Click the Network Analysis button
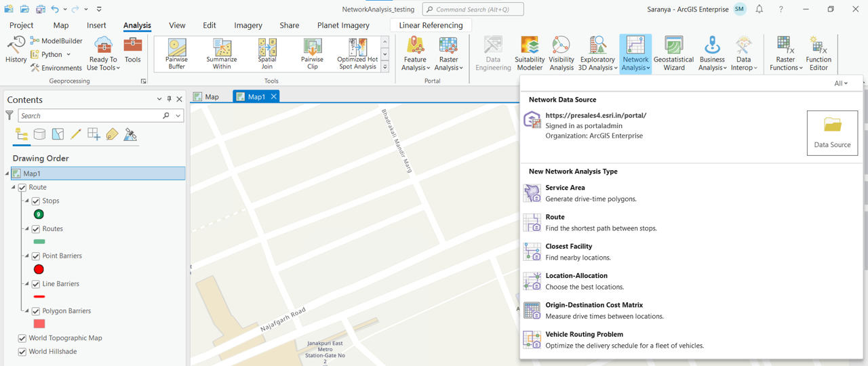 pyautogui.click(x=635, y=54)
